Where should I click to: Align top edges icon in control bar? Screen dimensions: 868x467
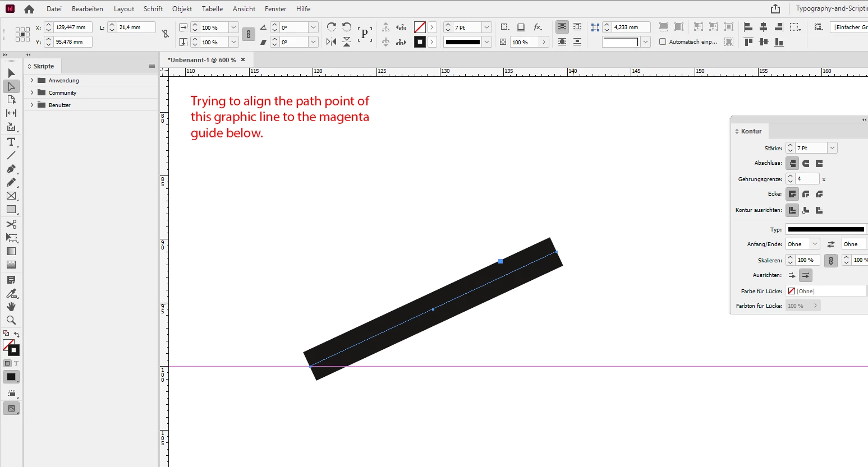[748, 41]
